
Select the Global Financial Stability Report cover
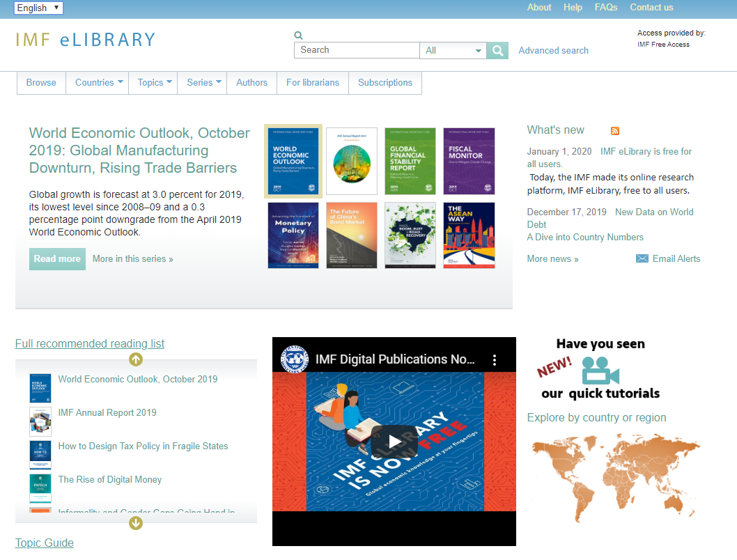(410, 161)
